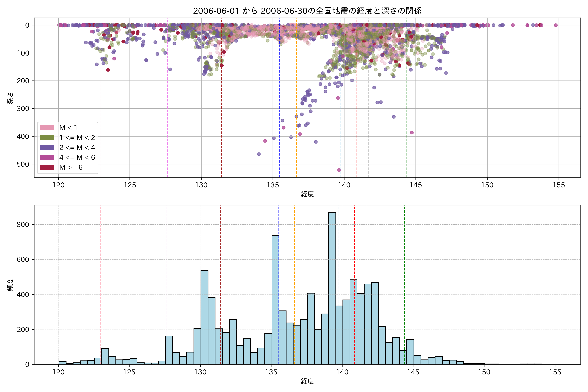Click the crimson M >= 6 legend swatch

point(47,167)
